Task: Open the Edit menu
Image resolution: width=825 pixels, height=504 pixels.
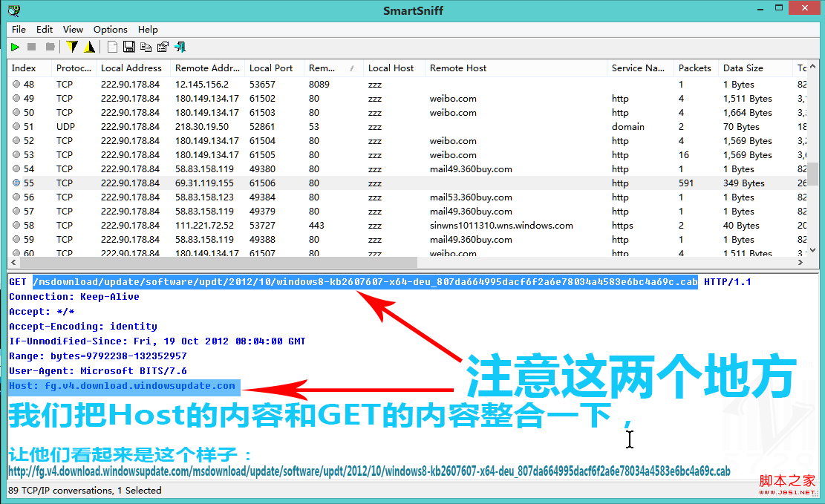Action: pos(45,30)
